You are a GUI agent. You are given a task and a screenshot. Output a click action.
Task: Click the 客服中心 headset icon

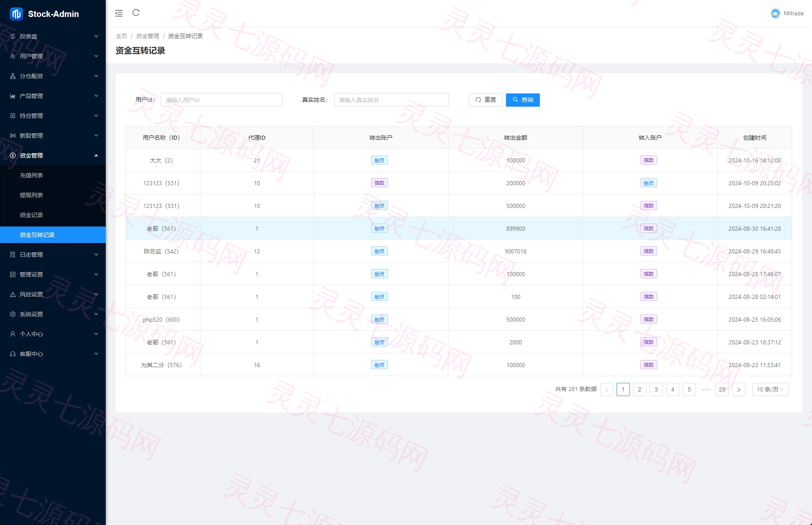13,354
